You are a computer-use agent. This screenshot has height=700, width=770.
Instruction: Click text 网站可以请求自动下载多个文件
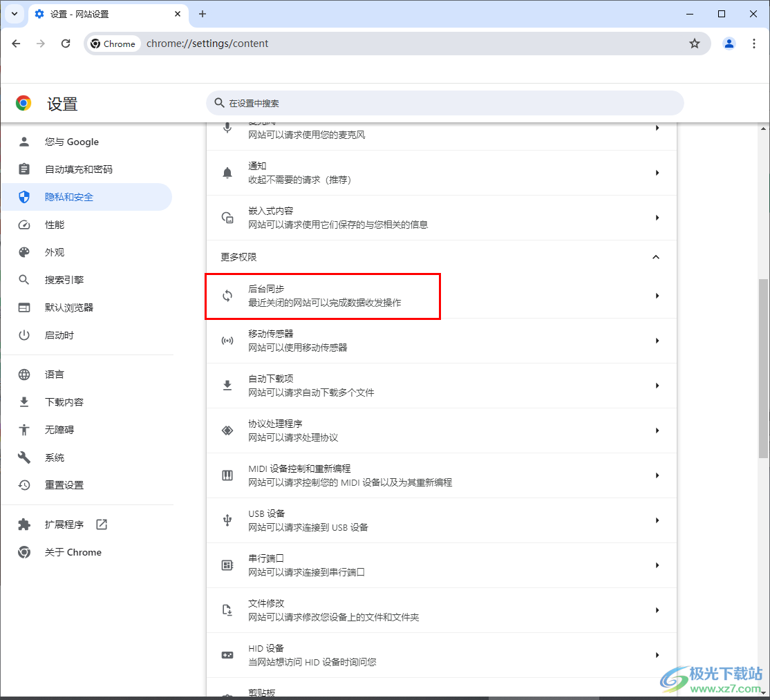coord(311,392)
